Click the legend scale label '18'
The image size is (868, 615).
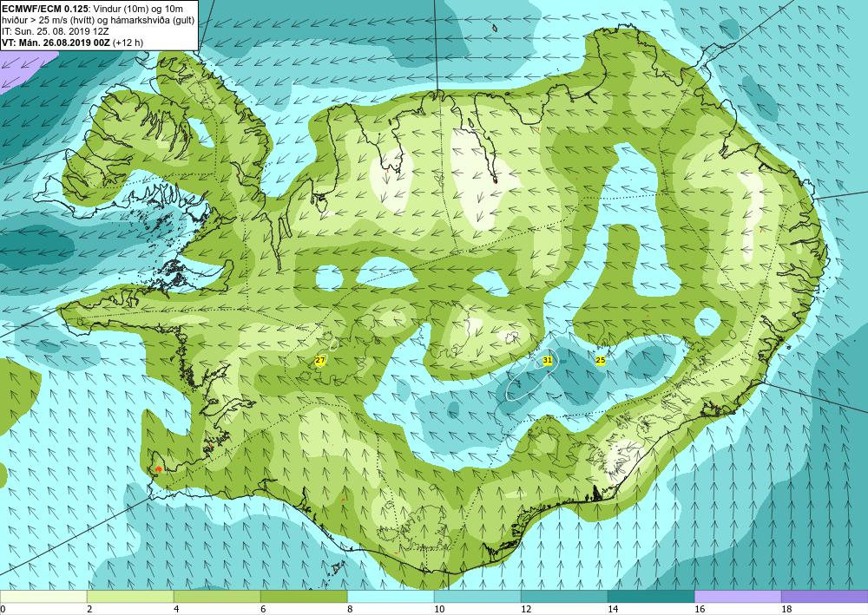point(786,609)
